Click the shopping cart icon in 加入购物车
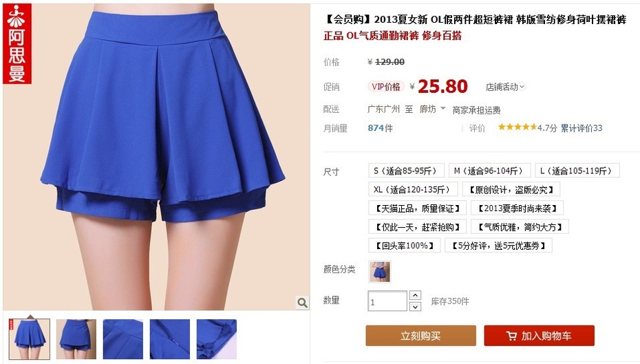The width and height of the screenshot is (640, 364). tap(511, 336)
